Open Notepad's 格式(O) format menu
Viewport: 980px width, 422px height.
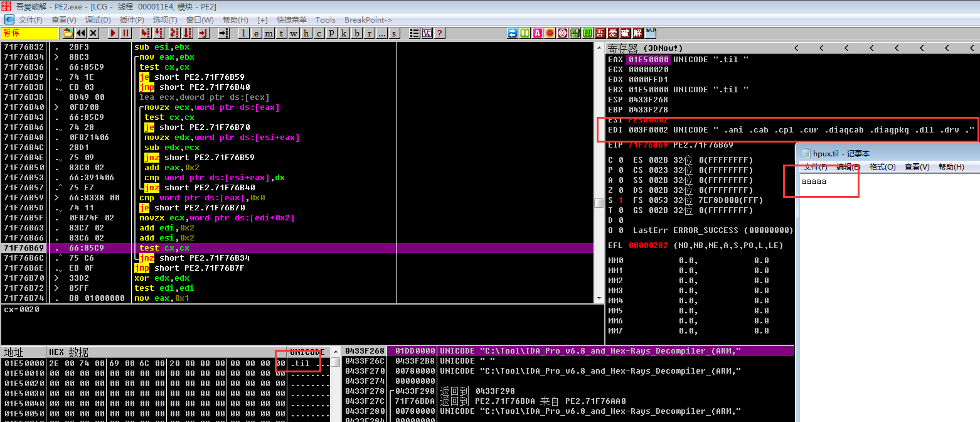(882, 166)
